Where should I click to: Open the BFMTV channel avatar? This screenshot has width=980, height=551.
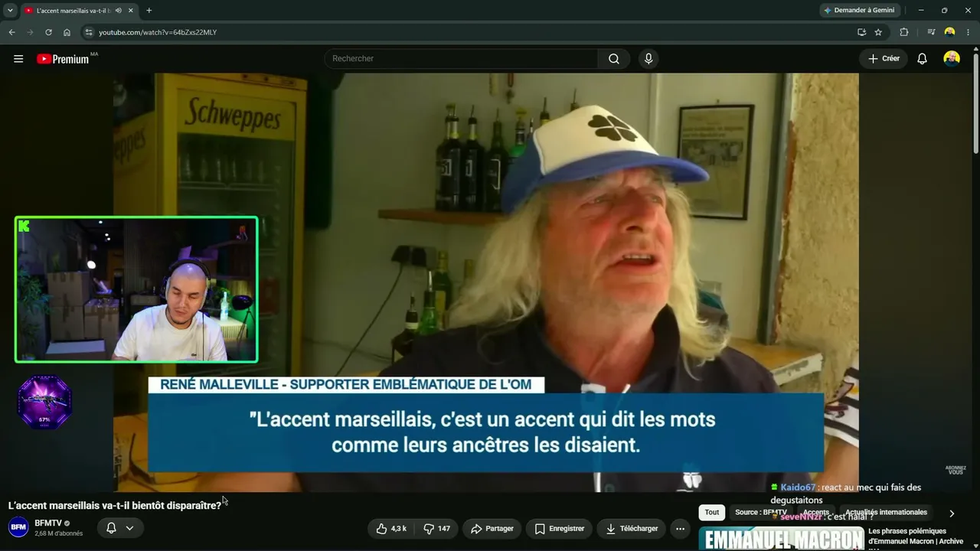point(18,527)
